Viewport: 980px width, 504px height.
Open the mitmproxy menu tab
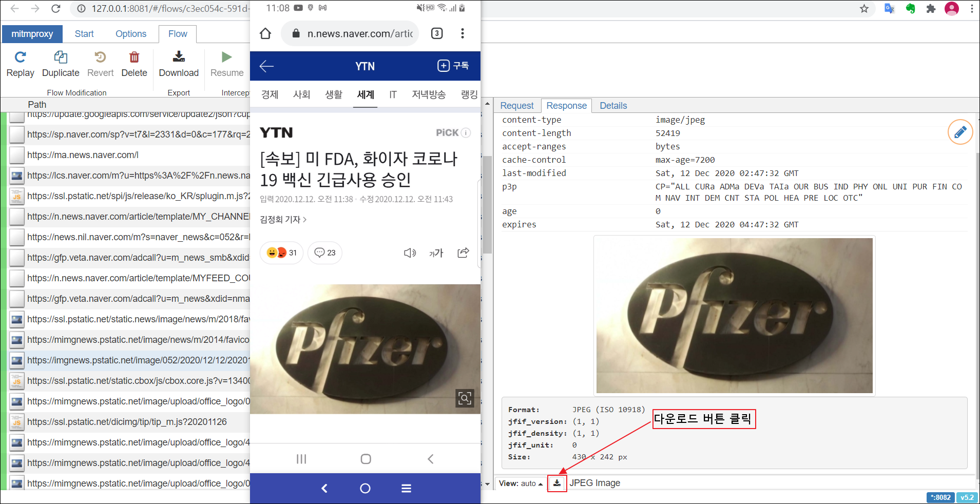point(32,34)
